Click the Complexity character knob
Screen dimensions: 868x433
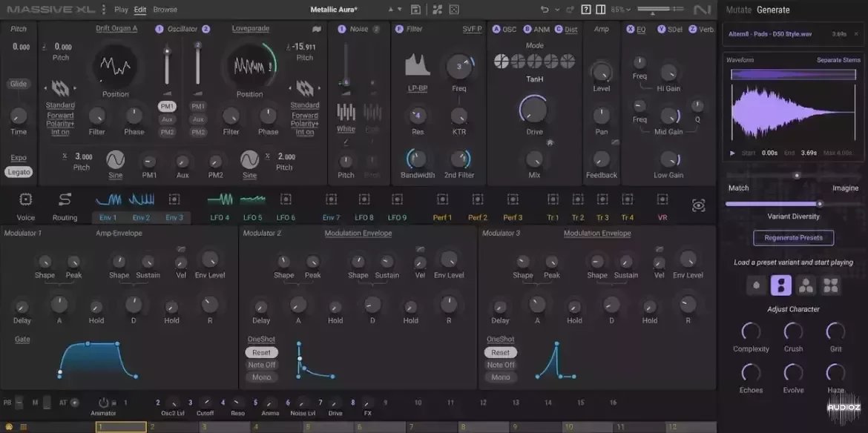click(751, 331)
